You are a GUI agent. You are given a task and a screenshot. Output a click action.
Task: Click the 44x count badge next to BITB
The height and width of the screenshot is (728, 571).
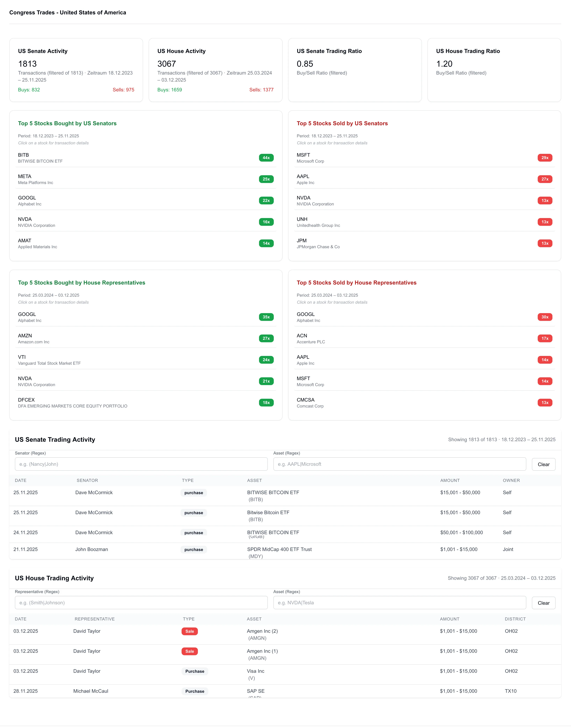266,158
